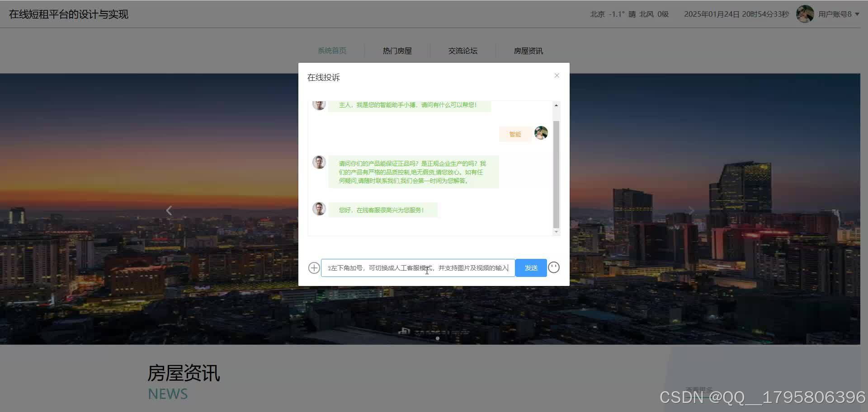
Task: Switch to the 热门房屋 tab
Action: 397,51
